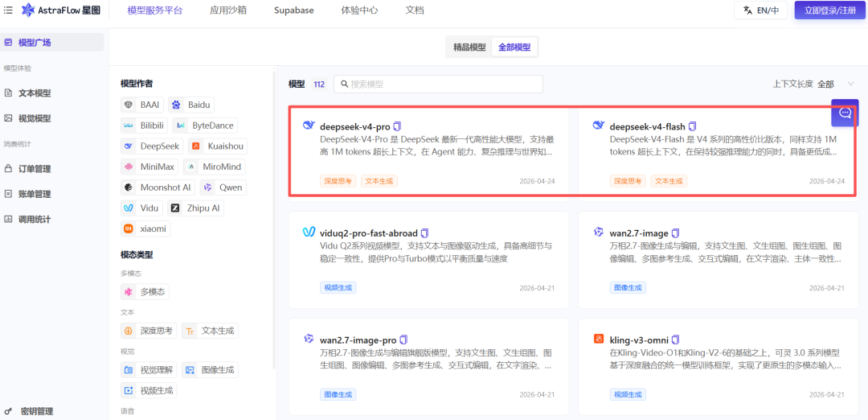Select 文本生成 filter in sidebar
This screenshot has height=420, width=868.
pos(211,331)
